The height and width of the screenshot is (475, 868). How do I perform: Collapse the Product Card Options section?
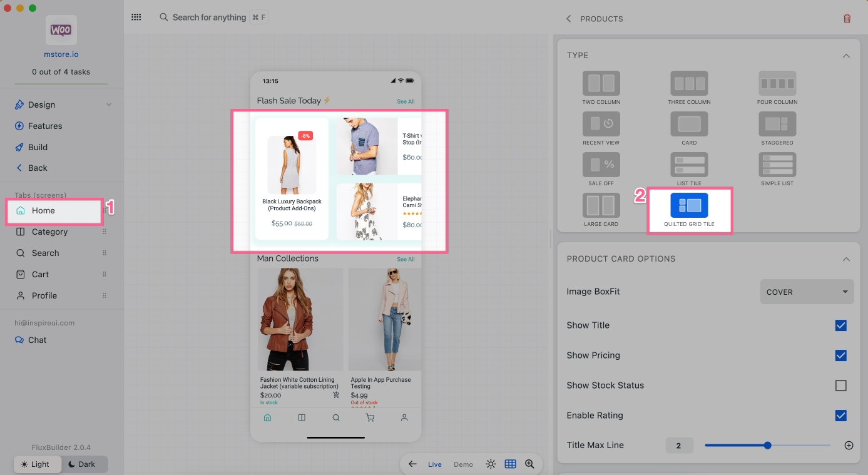click(x=846, y=259)
